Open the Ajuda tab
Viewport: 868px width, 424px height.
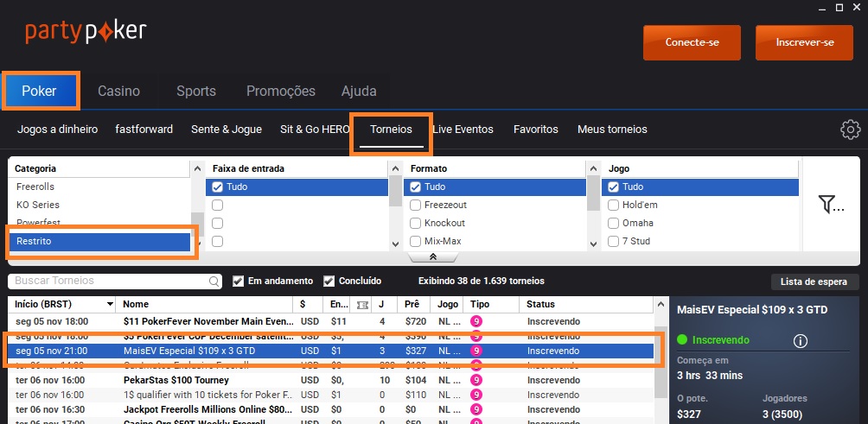pos(360,92)
